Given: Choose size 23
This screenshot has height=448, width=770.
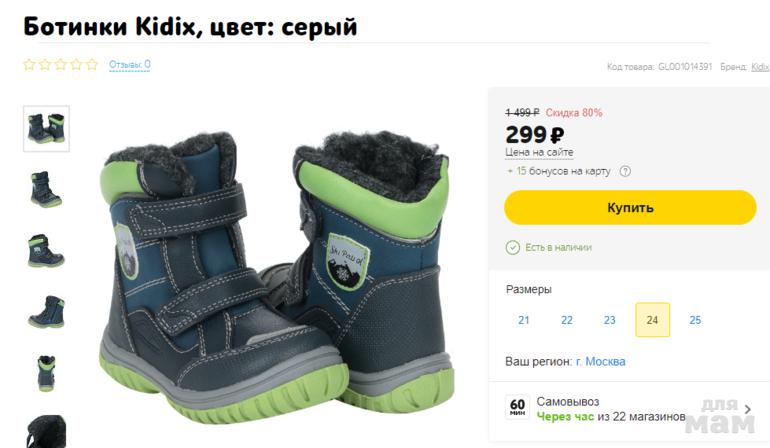Looking at the screenshot, I should [609, 320].
